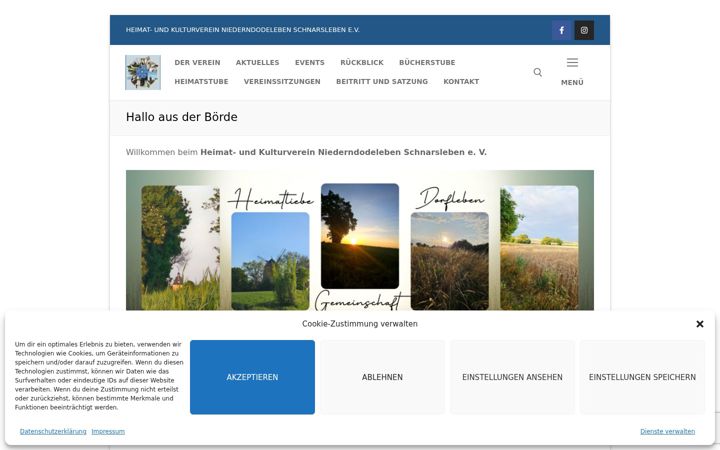Click the club logo image
The height and width of the screenshot is (450, 720).
point(143,72)
